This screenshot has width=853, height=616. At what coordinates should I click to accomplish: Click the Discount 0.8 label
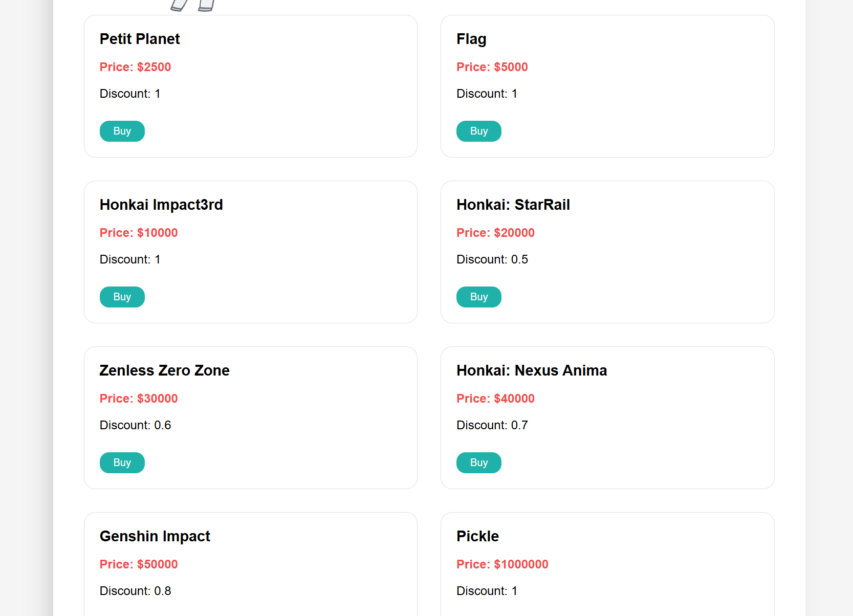point(135,591)
